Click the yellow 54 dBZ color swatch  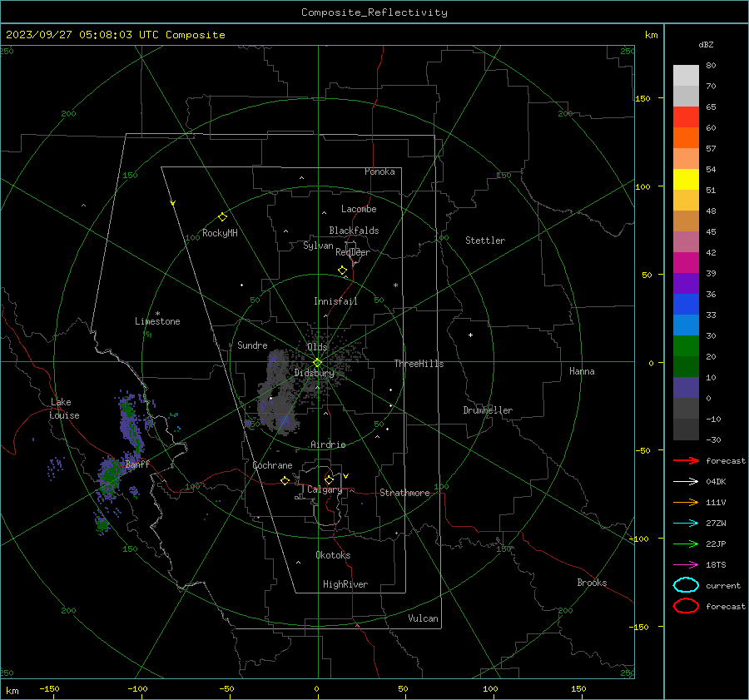686,179
